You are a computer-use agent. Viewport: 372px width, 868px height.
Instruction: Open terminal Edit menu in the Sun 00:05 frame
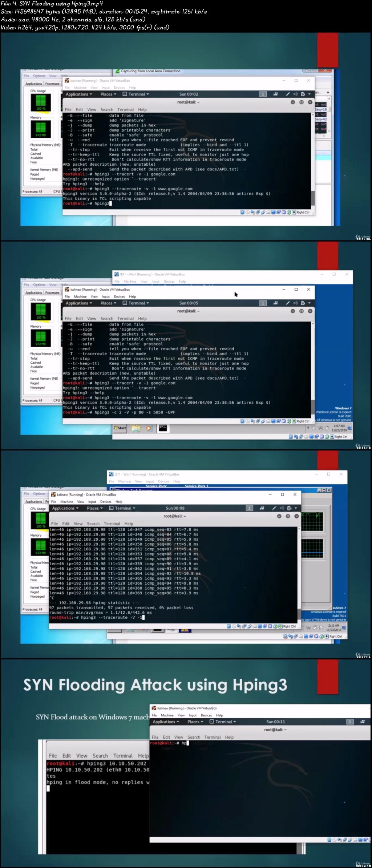pyautogui.click(x=79, y=318)
